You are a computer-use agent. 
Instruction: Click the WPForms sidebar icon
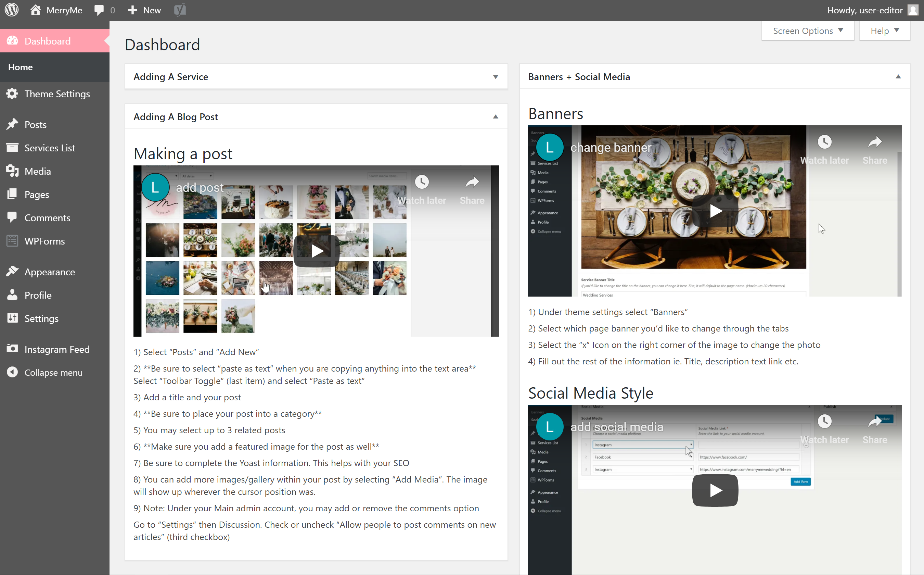pos(12,241)
